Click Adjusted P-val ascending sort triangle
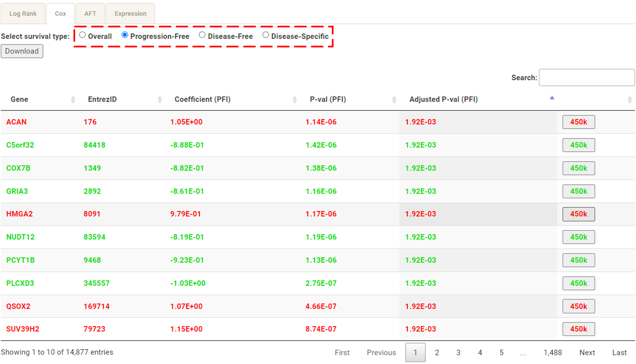 (552, 98)
